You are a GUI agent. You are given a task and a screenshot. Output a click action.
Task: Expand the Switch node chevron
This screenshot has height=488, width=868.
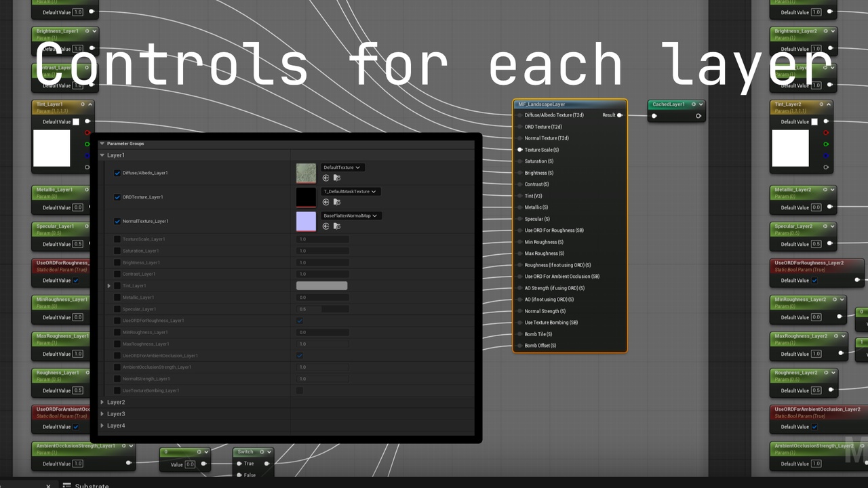(269, 452)
